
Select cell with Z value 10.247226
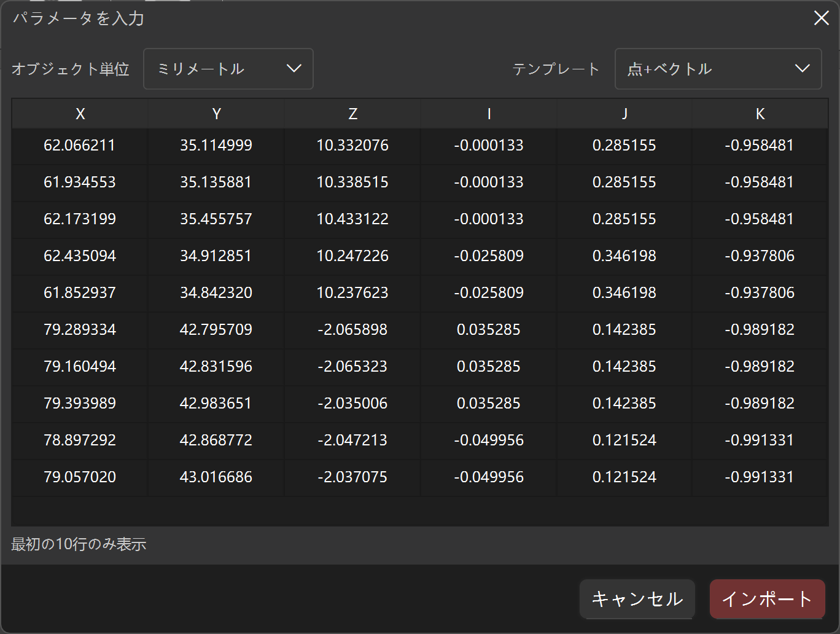tap(352, 256)
